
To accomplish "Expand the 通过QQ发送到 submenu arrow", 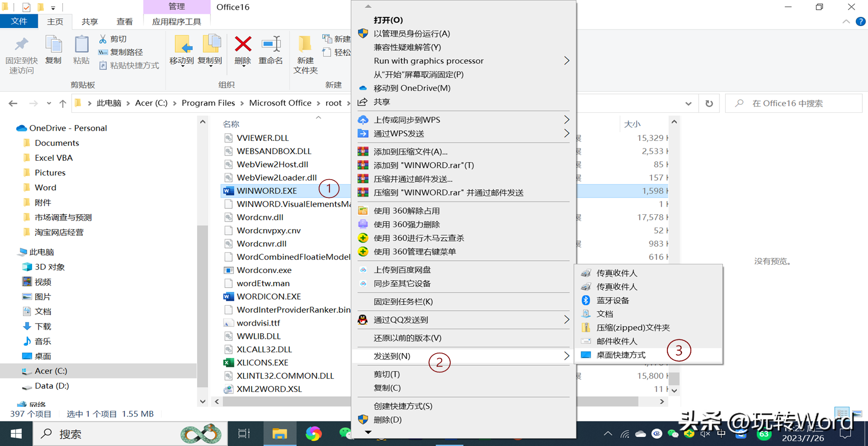I will (x=566, y=320).
